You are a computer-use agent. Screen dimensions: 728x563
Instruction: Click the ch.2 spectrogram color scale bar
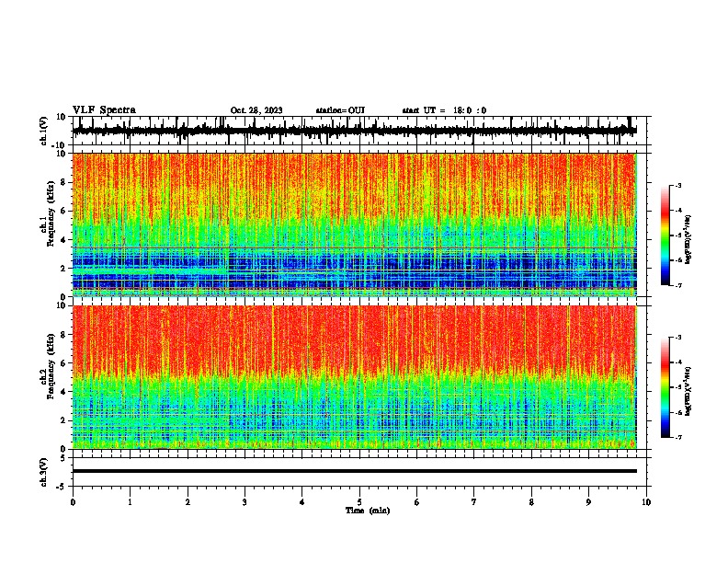point(665,387)
